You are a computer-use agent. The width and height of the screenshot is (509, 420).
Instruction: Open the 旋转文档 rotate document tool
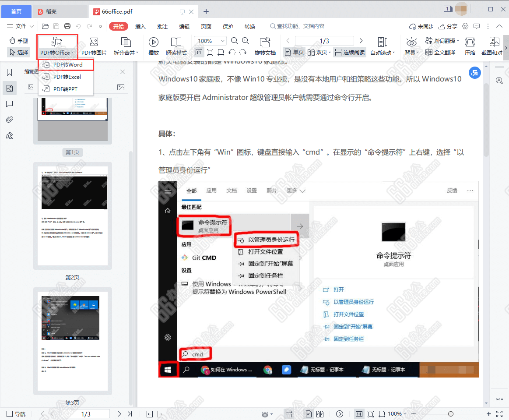[265, 46]
